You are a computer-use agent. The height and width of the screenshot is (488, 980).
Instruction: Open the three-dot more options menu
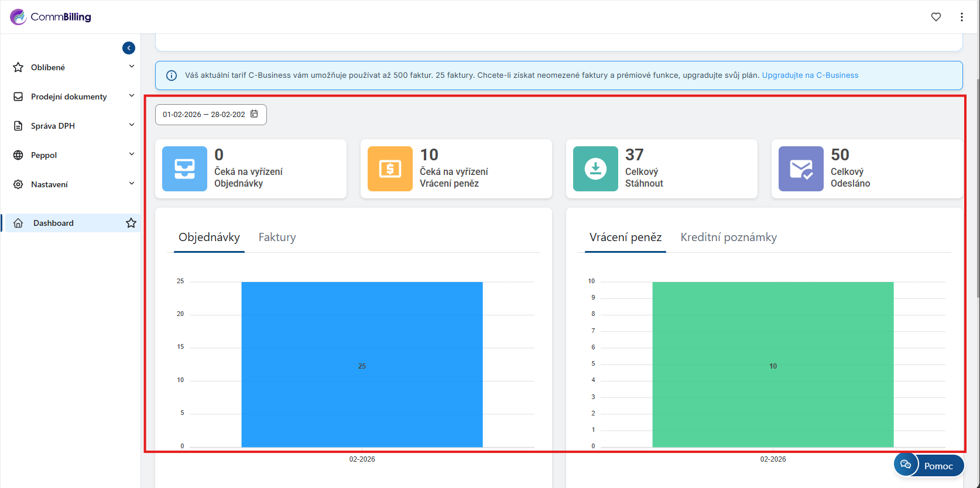pyautogui.click(x=961, y=17)
